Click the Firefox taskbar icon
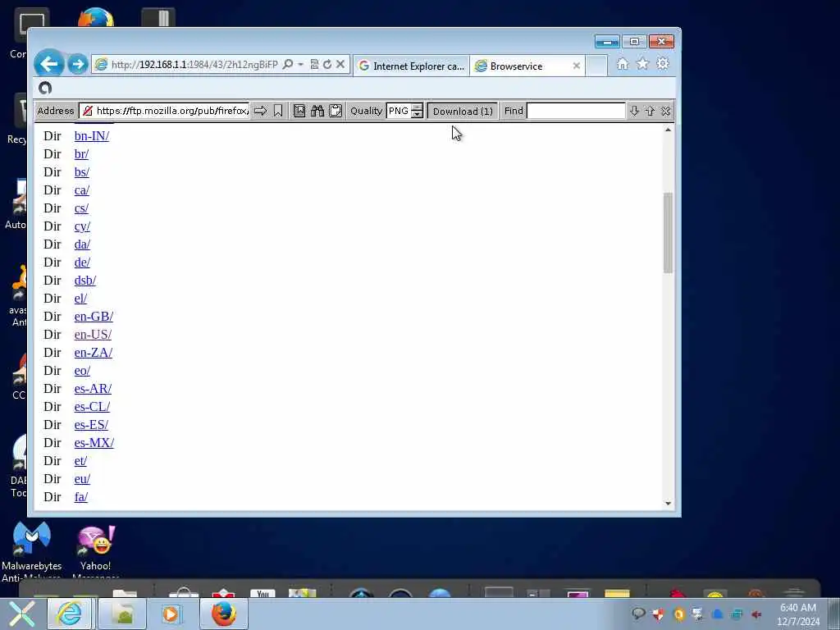This screenshot has height=630, width=840. point(224,614)
